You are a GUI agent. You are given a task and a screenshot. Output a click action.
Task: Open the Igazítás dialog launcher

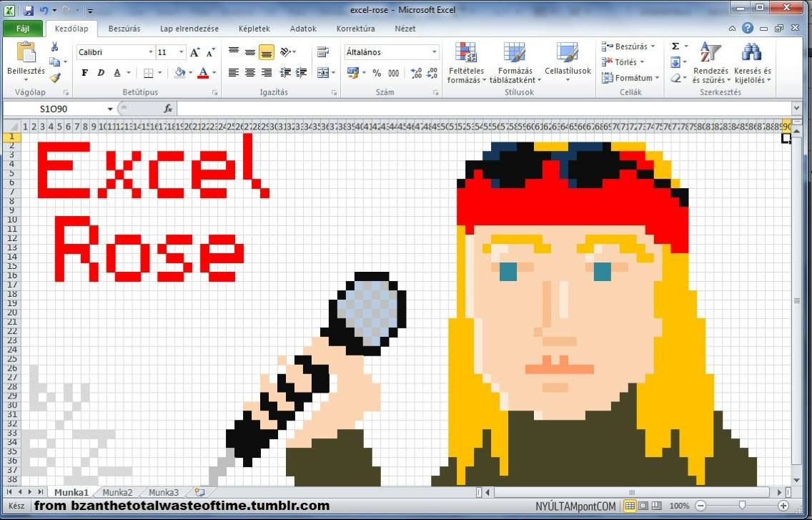pyautogui.click(x=334, y=93)
